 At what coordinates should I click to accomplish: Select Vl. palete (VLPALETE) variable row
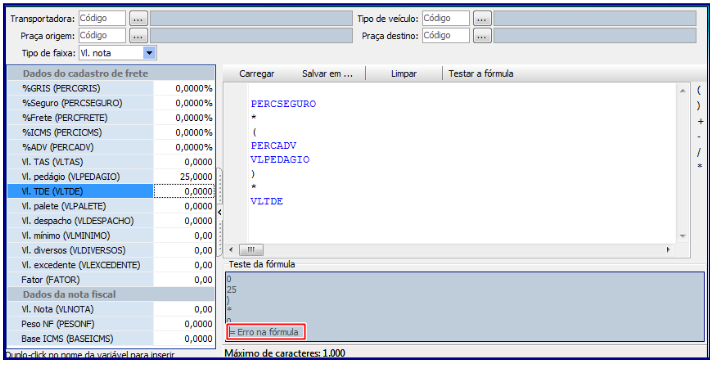(111, 206)
